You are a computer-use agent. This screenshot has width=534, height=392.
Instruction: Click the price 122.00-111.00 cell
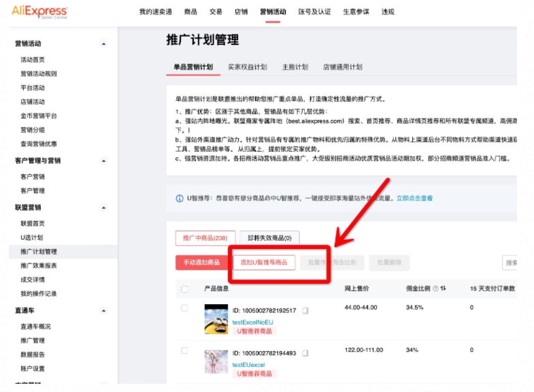(x=364, y=350)
